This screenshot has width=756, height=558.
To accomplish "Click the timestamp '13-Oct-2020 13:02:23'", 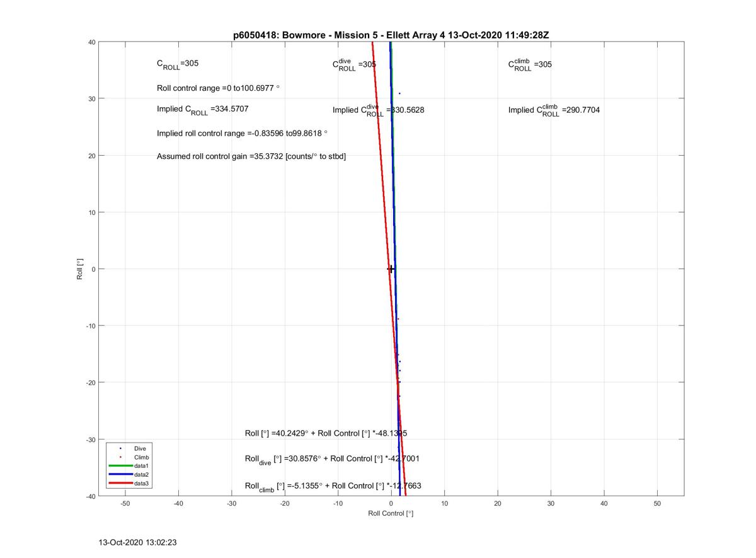I will tap(137, 542).
